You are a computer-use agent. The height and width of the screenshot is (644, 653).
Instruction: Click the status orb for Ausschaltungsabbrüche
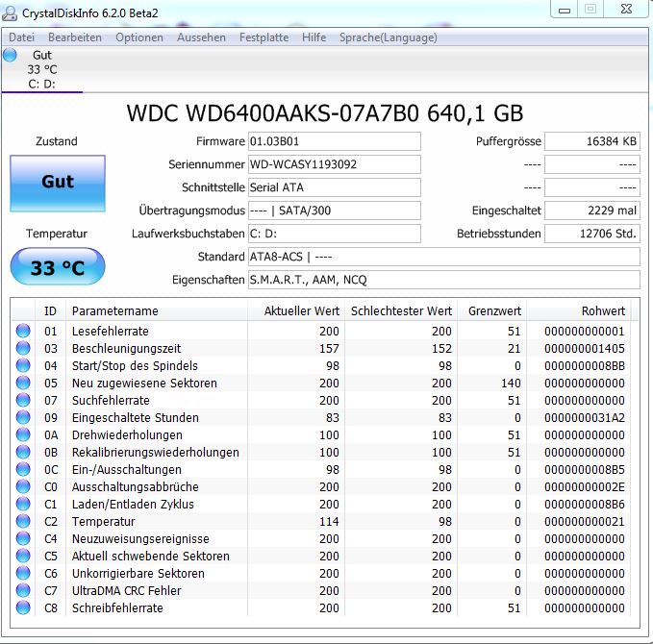[x=23, y=486]
